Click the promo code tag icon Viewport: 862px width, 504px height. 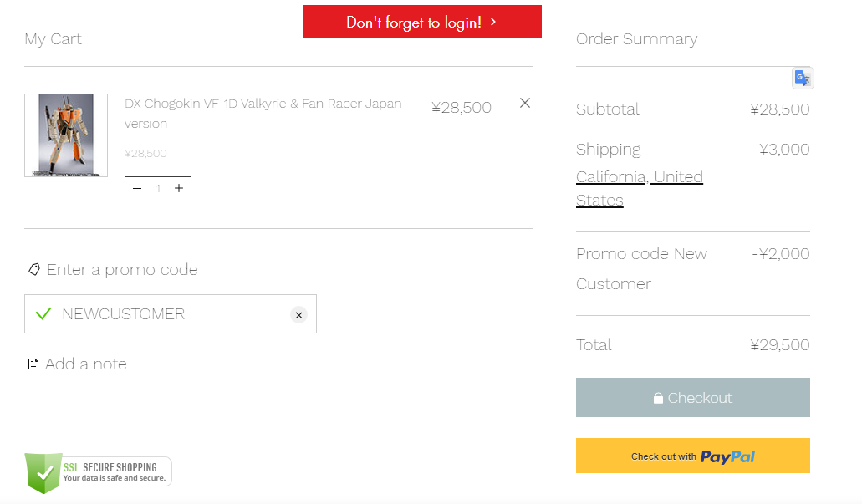click(34, 269)
